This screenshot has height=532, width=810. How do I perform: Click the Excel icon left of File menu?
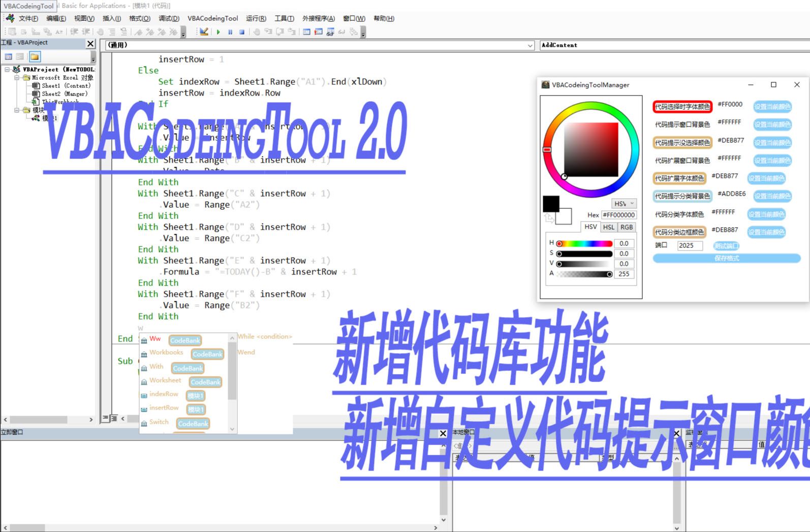pos(10,18)
